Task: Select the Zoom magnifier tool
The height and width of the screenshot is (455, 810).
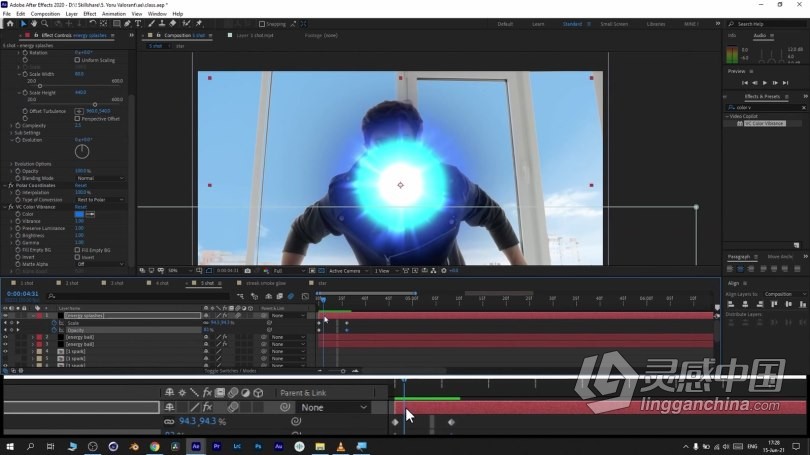Action: pyautogui.click(x=44, y=24)
